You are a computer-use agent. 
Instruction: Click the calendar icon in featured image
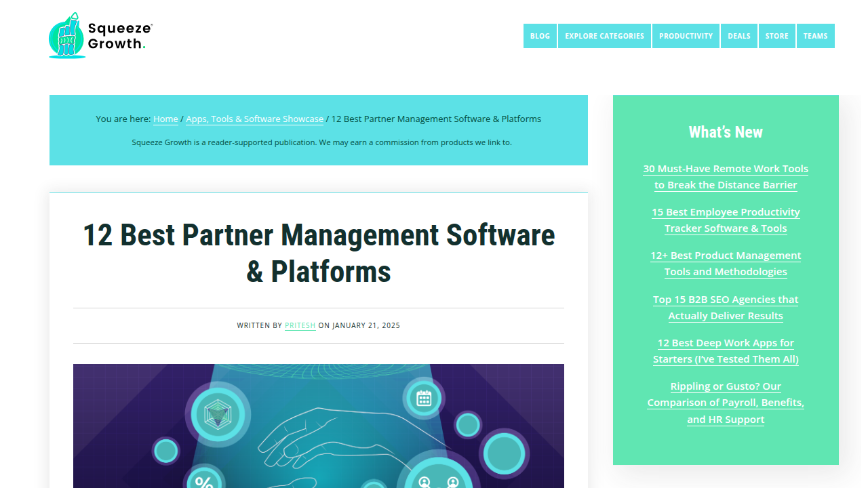tap(424, 398)
